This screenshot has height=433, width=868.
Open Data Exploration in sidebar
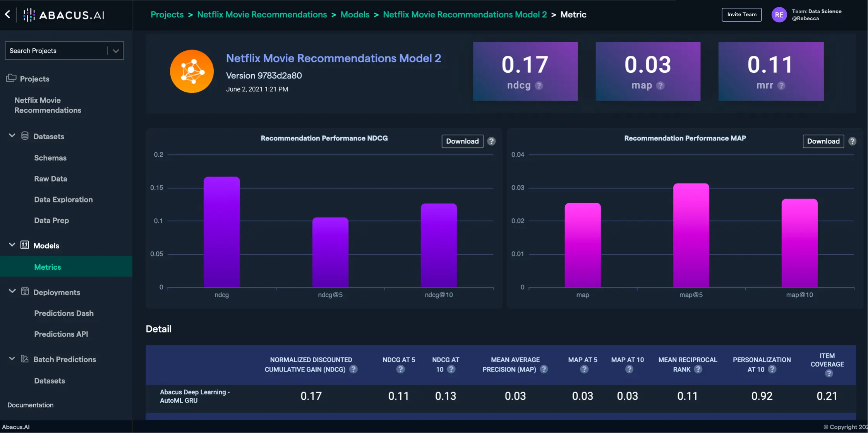[63, 199]
